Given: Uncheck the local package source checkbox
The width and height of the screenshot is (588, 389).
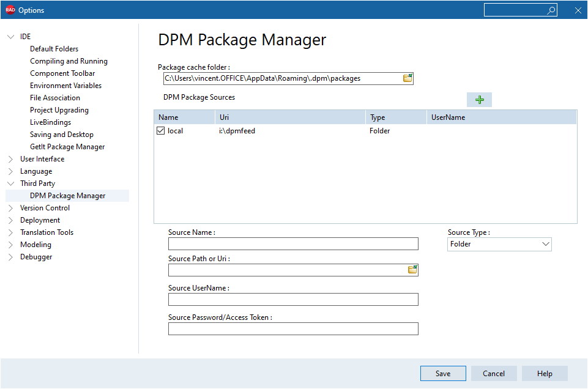Looking at the screenshot, I should click(x=160, y=131).
